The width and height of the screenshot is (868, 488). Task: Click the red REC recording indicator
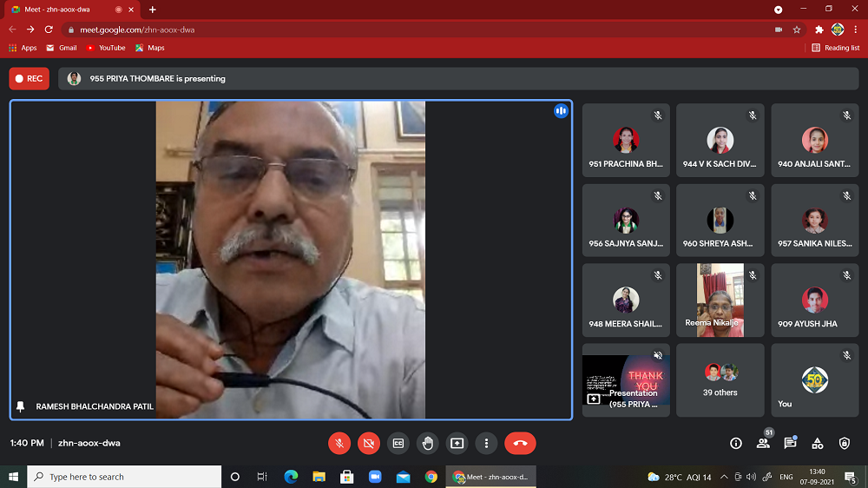pyautogui.click(x=29, y=78)
